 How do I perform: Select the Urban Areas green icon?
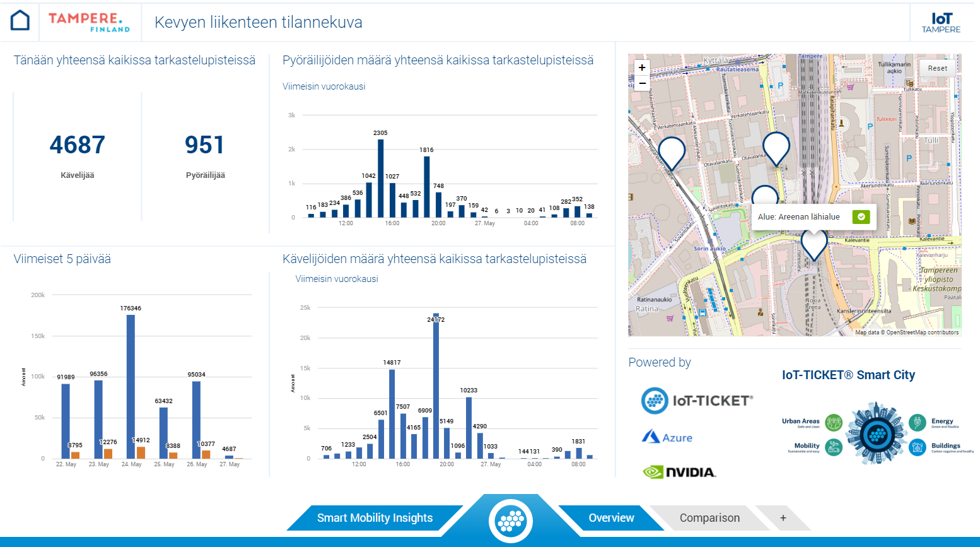coord(834,423)
